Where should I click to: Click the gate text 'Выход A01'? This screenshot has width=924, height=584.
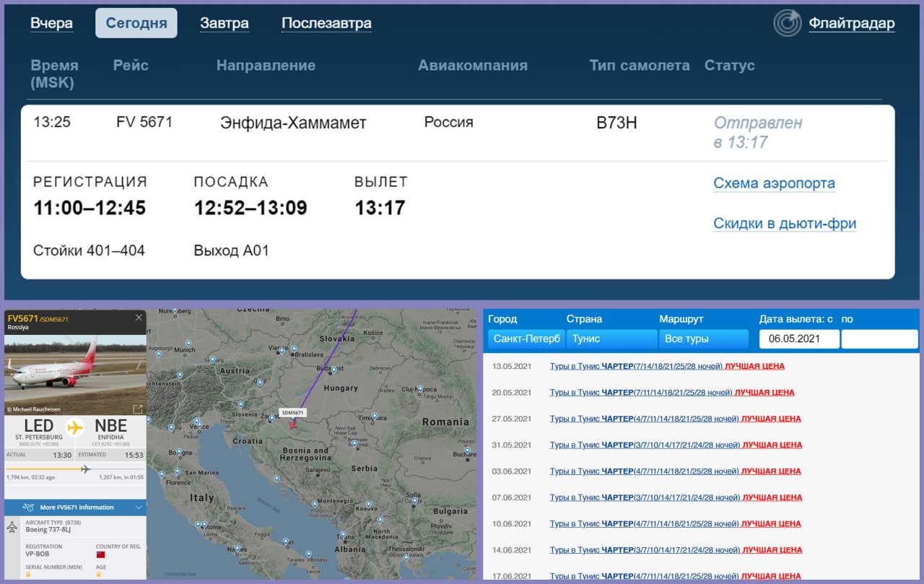click(231, 250)
